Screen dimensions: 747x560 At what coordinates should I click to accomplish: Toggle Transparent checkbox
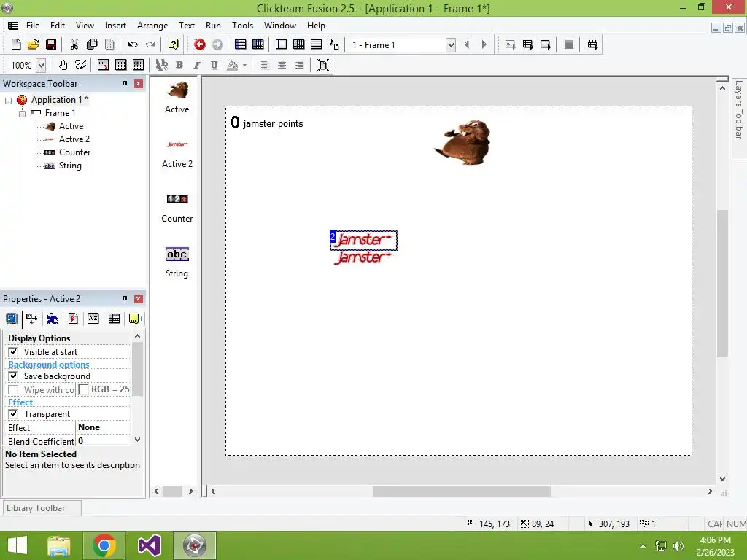13,414
